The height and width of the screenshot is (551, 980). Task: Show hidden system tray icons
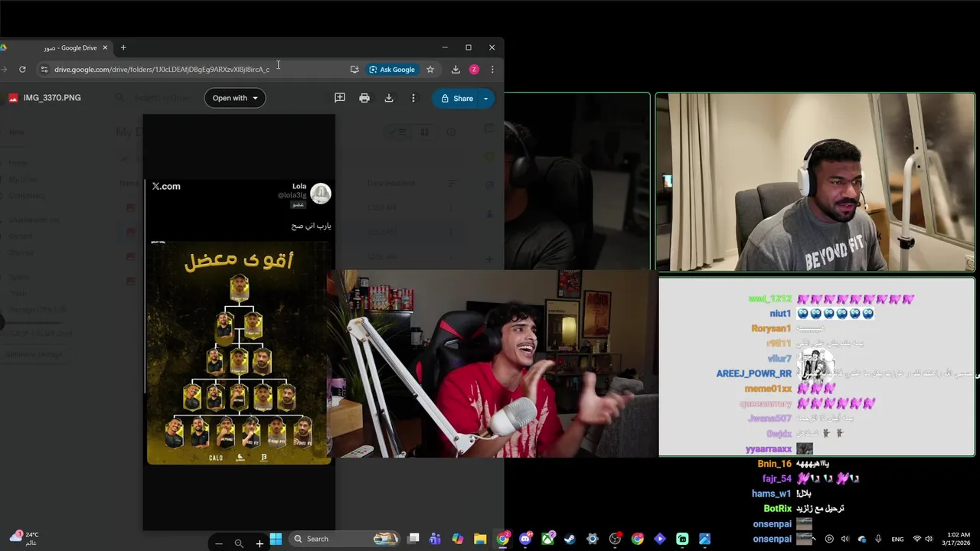tap(815, 539)
